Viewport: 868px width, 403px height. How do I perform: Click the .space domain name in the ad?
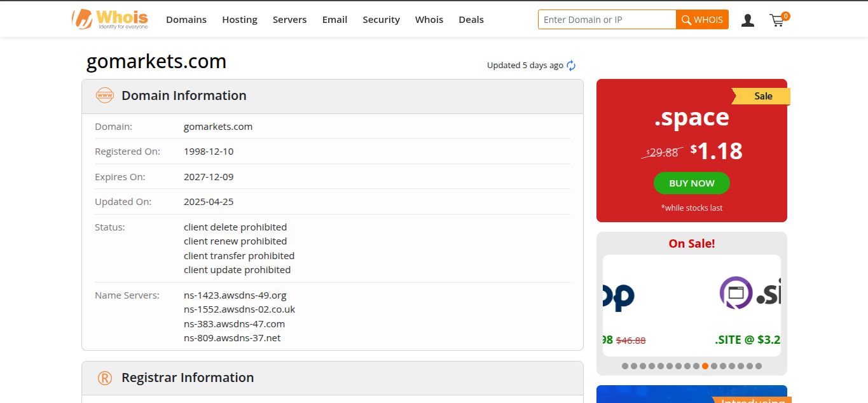point(692,117)
